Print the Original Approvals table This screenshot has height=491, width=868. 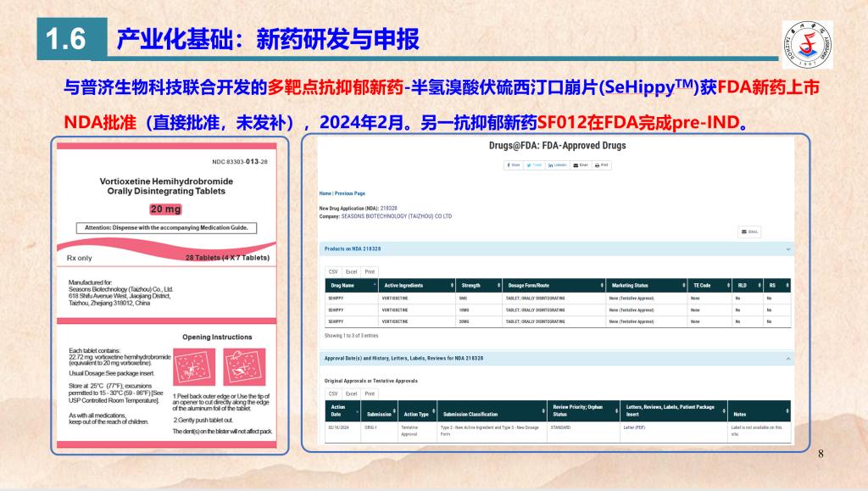(x=370, y=393)
